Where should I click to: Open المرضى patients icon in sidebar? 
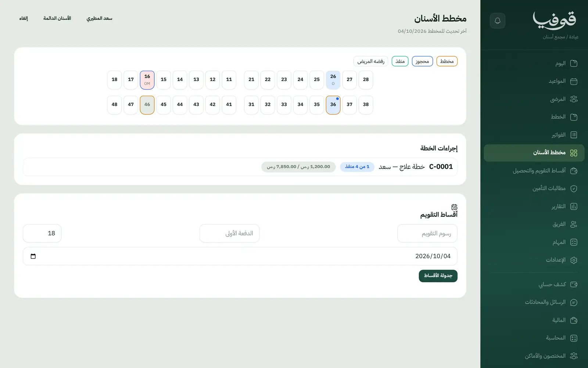(x=574, y=99)
